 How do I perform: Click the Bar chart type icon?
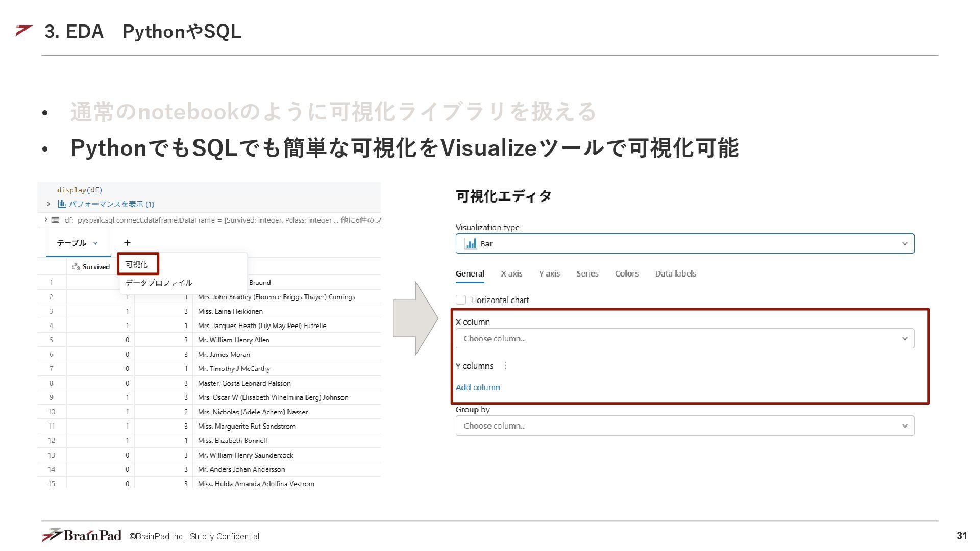470,244
